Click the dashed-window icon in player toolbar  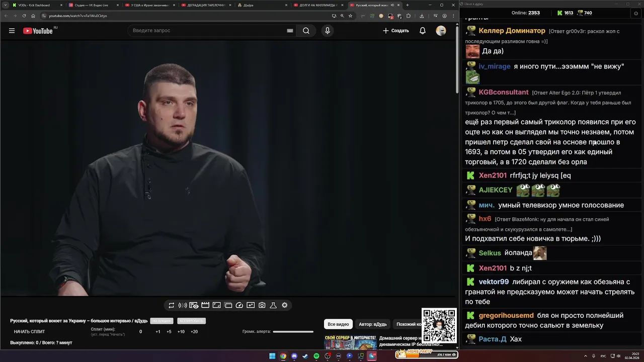(228, 305)
